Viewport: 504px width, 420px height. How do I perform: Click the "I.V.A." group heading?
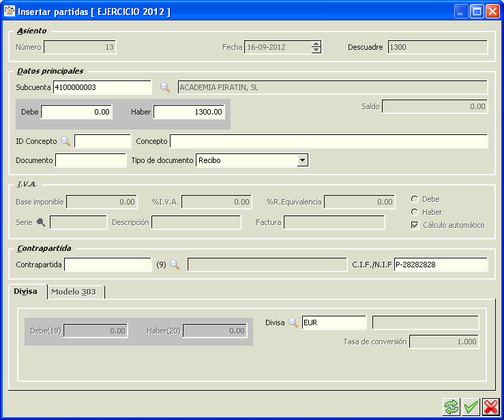pyautogui.click(x=27, y=184)
